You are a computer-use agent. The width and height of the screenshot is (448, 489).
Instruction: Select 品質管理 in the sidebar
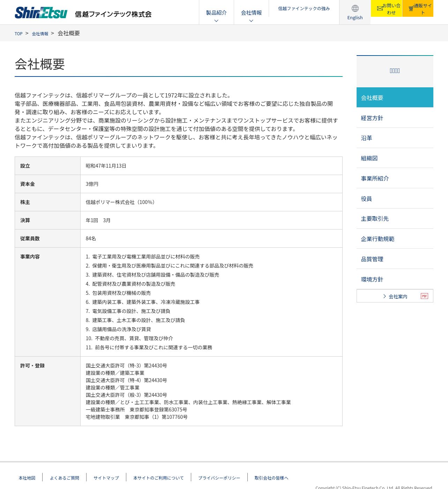395,259
